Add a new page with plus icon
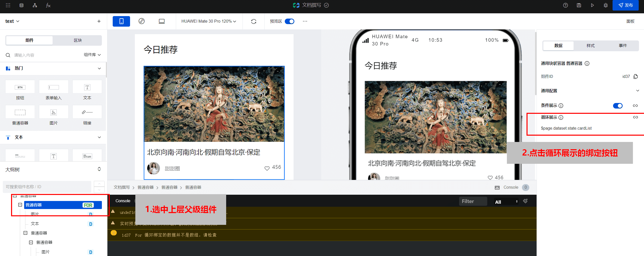Screen dimensions: 644x256 tap(99, 21)
